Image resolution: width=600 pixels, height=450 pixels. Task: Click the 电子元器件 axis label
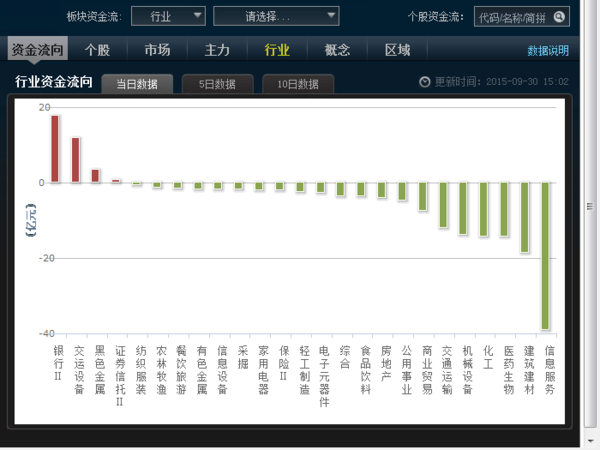(324, 376)
